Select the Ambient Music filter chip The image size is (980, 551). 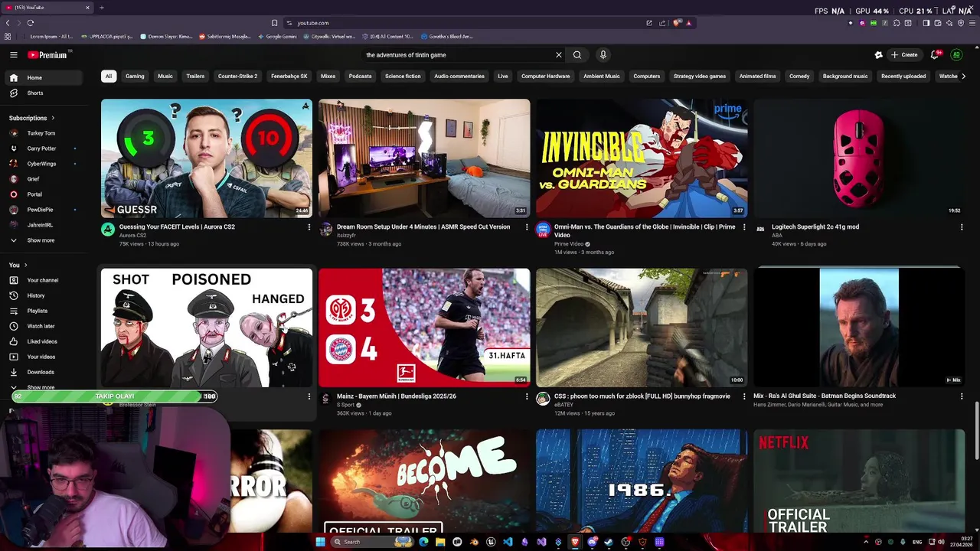pyautogui.click(x=602, y=77)
